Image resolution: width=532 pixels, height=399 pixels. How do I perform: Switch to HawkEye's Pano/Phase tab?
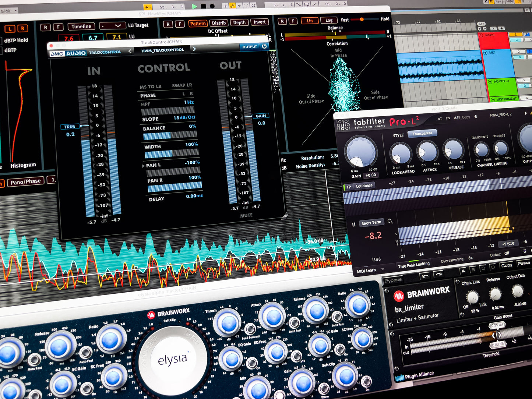(26, 181)
